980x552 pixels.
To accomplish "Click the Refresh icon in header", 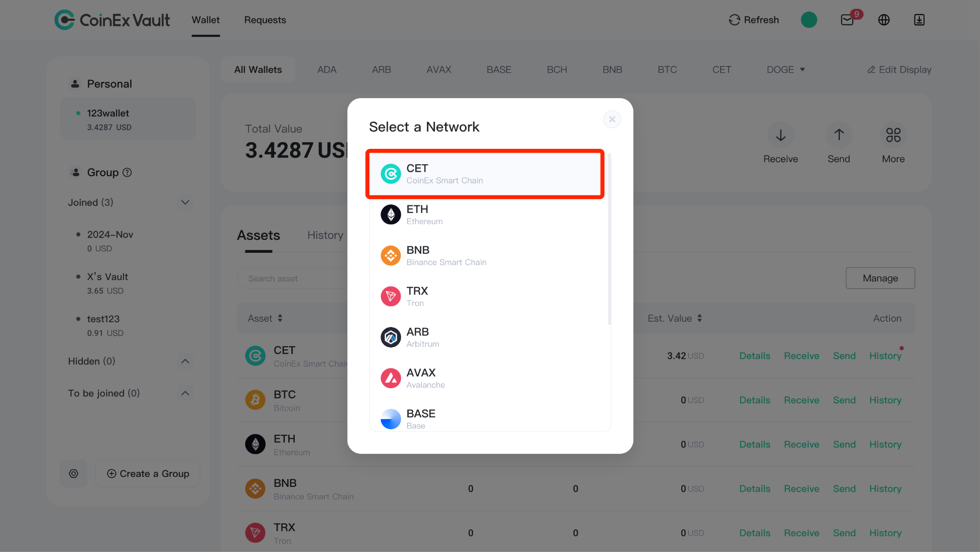I will point(734,20).
